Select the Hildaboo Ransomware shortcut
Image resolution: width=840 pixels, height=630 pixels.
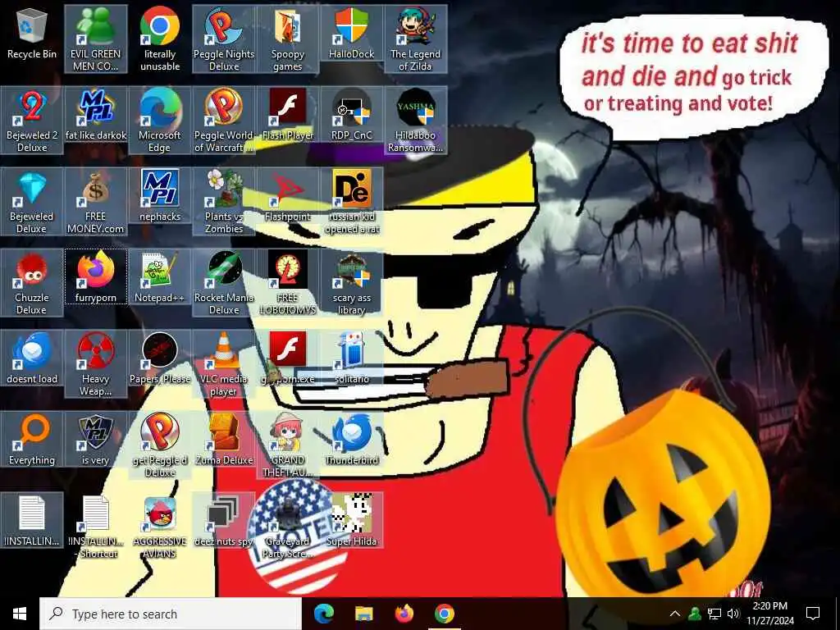click(416, 120)
